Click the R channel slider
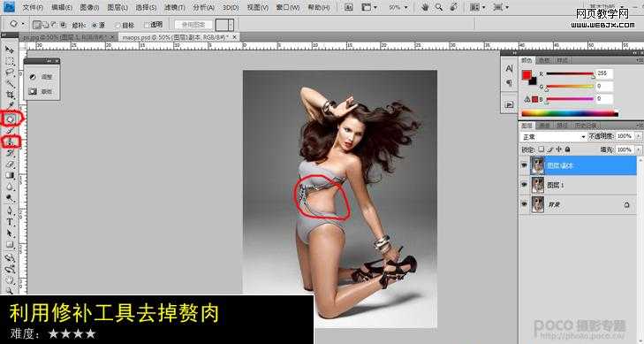 [570, 74]
